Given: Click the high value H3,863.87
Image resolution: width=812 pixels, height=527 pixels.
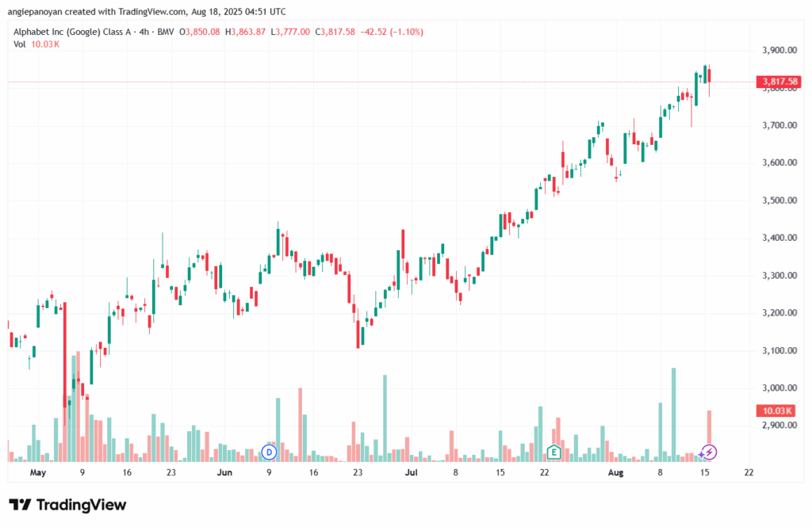Looking at the screenshot, I should tap(245, 32).
